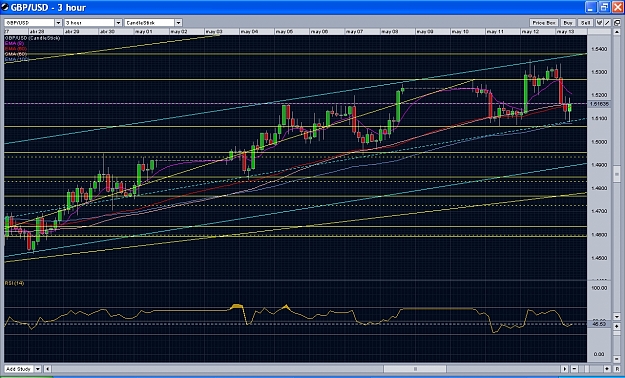Click the R reset chart button
The height and width of the screenshot is (378, 625).
(x=617, y=369)
